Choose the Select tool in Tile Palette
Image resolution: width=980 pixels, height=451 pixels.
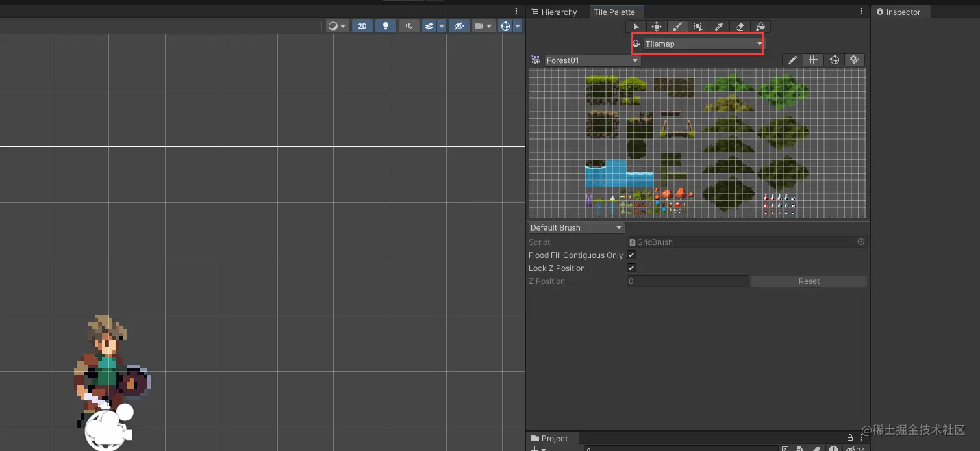tap(636, 27)
